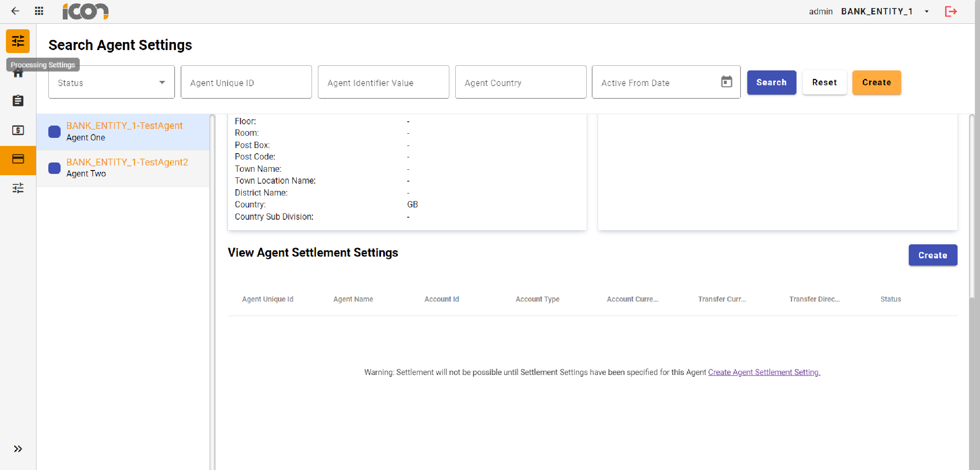Follow the Create Agent Settlement Setting link
The image size is (980, 470).
coord(764,372)
